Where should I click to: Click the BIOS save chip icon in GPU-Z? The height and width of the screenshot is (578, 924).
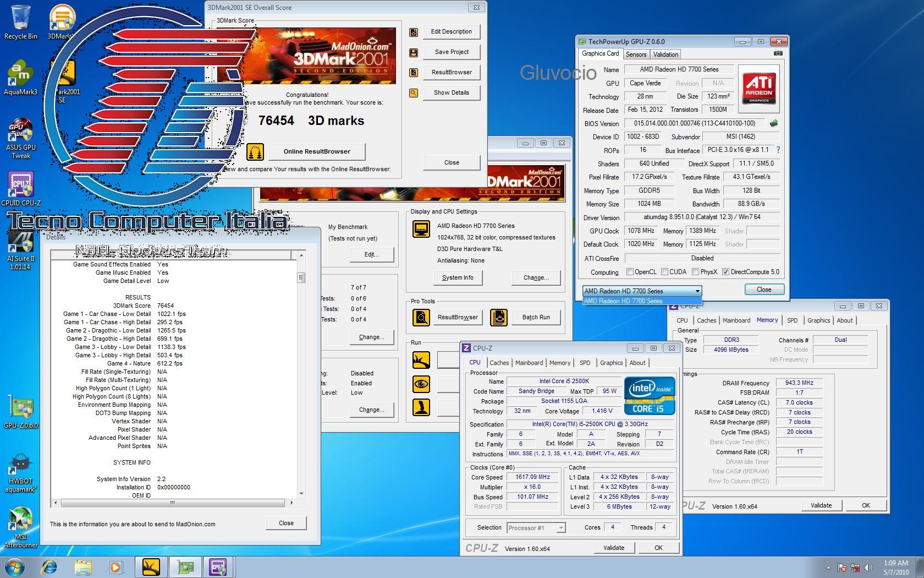(774, 123)
